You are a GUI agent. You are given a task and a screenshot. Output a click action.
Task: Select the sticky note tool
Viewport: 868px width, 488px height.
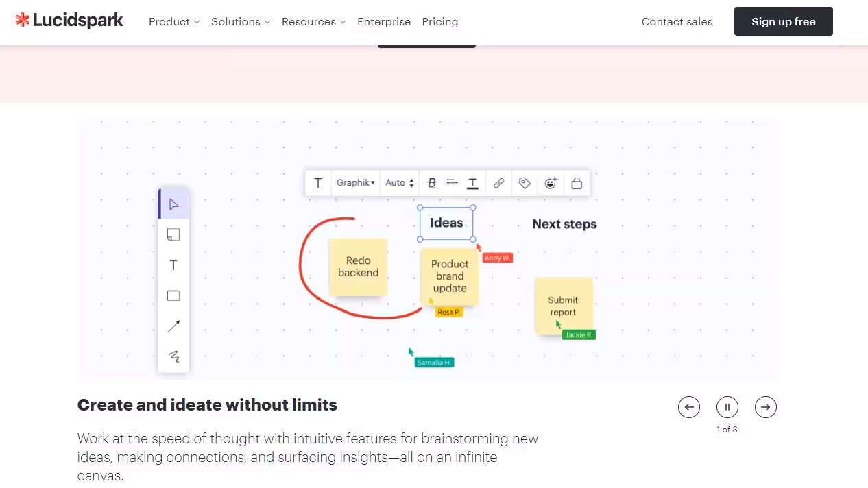coord(173,235)
